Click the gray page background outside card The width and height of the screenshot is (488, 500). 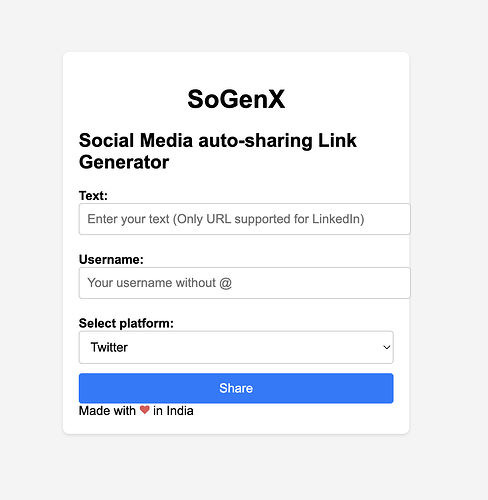click(449, 233)
